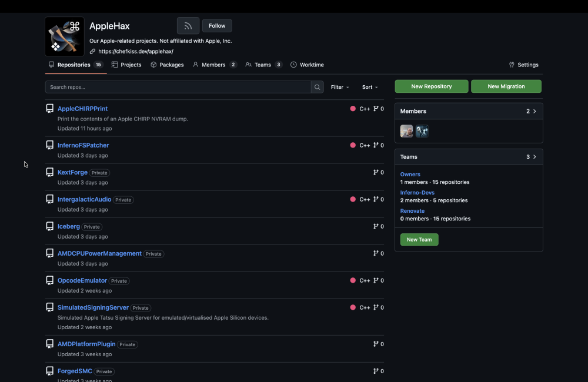Focus the Search repos input field
Screen dimensions: 588x382
(x=178, y=87)
